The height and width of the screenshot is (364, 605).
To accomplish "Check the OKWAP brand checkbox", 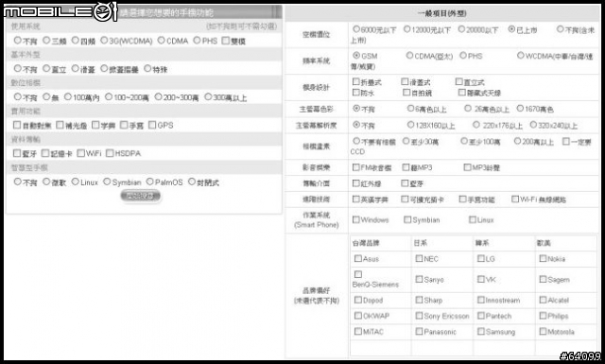I will (358, 316).
